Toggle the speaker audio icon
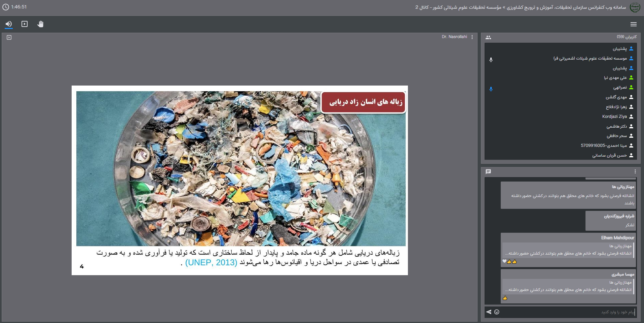Image resolution: width=644 pixels, height=323 pixels. coord(9,24)
